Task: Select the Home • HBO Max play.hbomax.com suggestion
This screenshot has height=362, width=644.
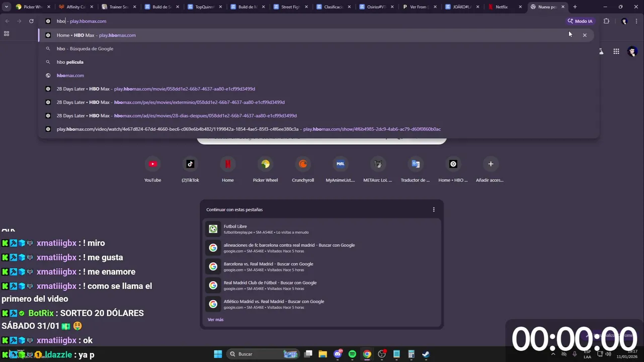Action: (315, 35)
